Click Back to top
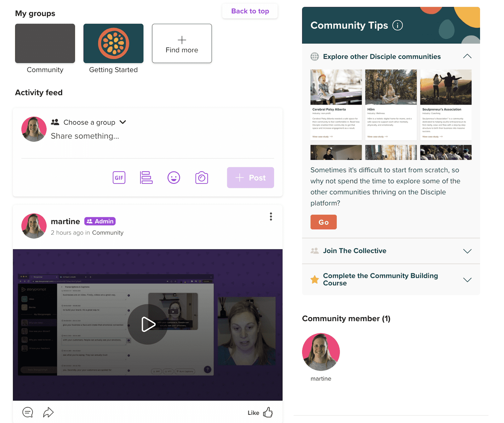Viewport: 504px width, 423px height. (250, 11)
